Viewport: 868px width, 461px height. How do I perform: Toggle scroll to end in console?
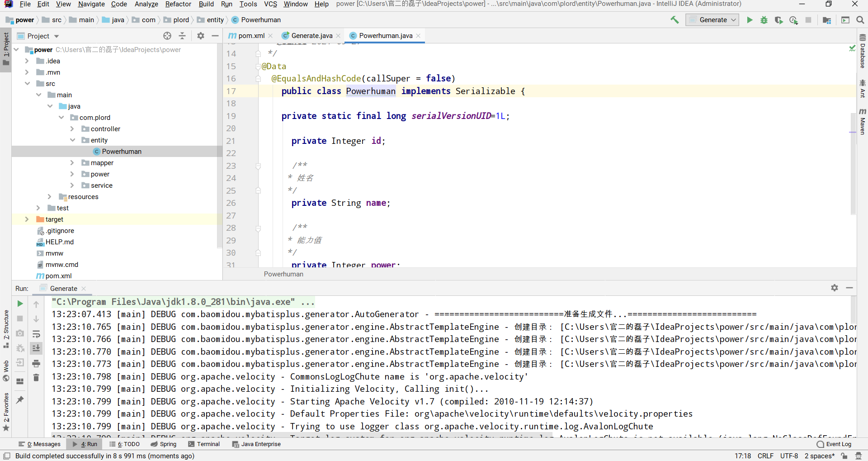pos(36,348)
